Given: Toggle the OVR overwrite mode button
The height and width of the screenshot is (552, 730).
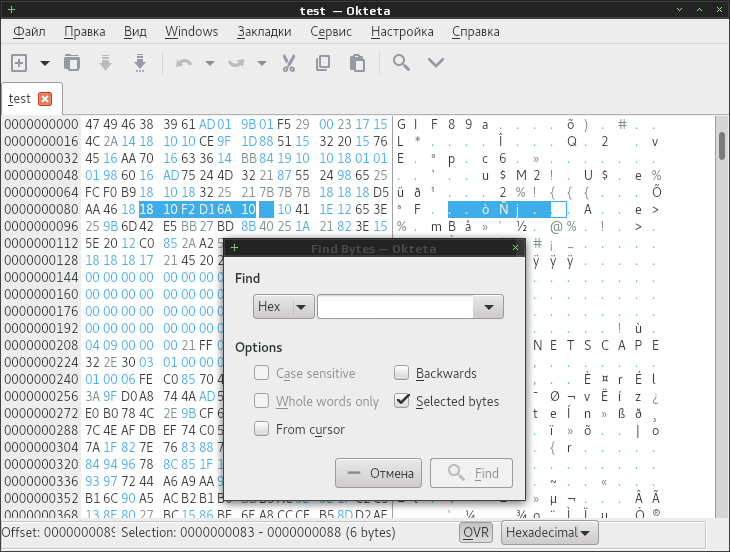Looking at the screenshot, I should pos(475,532).
